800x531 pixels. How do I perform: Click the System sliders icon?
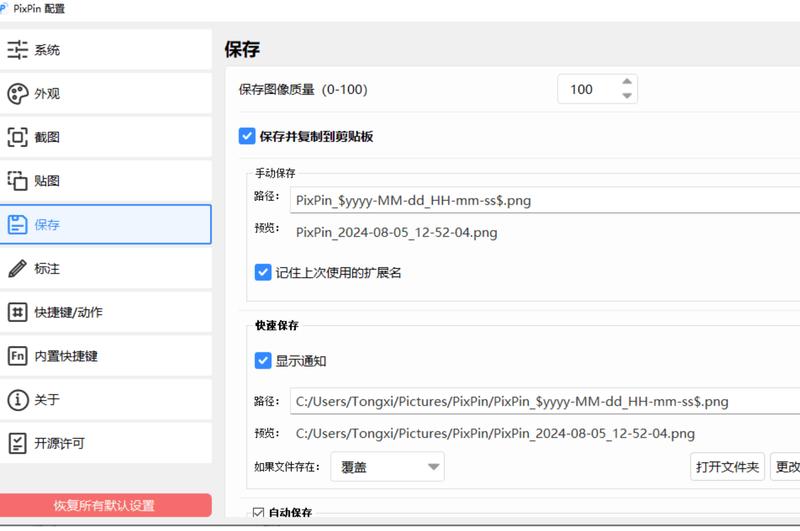point(17,50)
